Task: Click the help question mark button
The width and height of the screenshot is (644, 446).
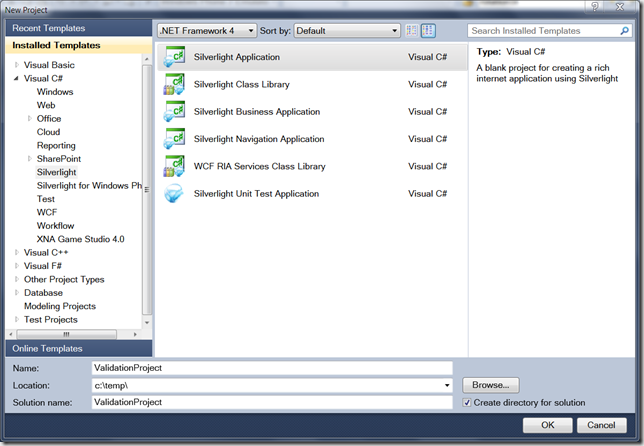Action: 594,6
